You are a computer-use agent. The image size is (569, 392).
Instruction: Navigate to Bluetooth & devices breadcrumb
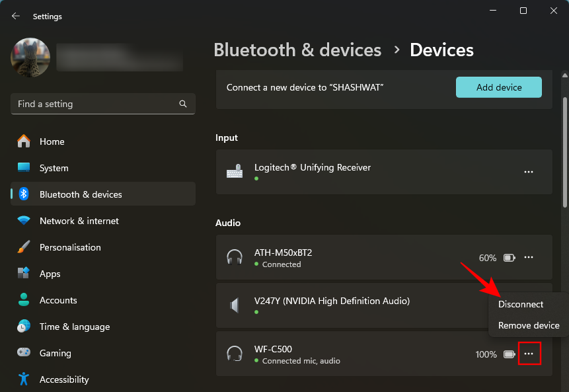297,50
